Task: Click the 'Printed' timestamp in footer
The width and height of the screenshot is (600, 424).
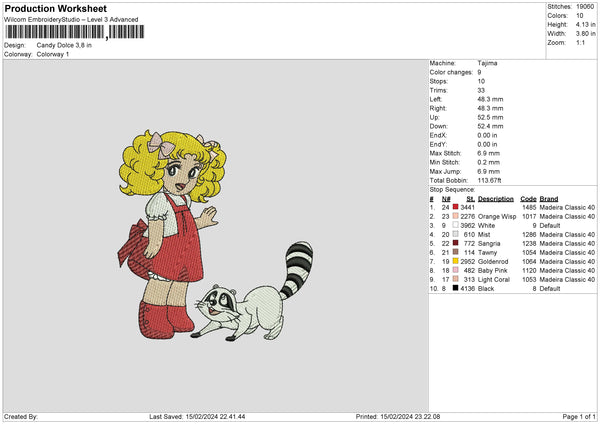Action: point(398,416)
